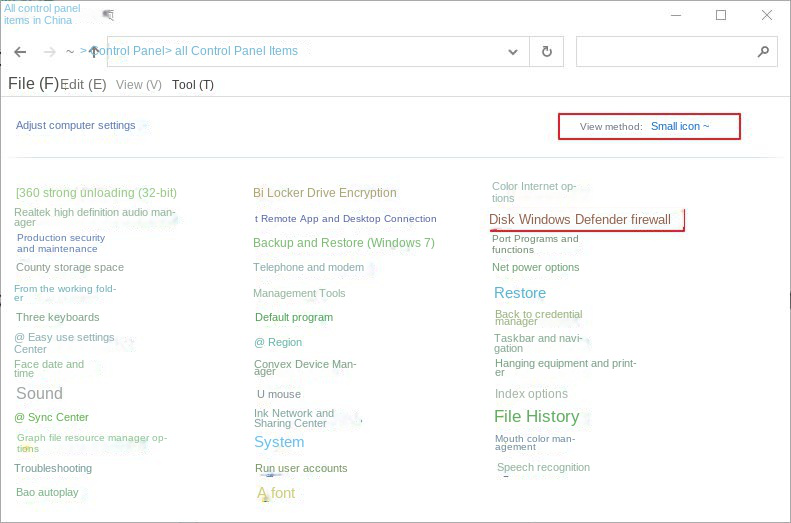The image size is (791, 523).
Task: Open the Sound settings item
Action: [x=39, y=394]
